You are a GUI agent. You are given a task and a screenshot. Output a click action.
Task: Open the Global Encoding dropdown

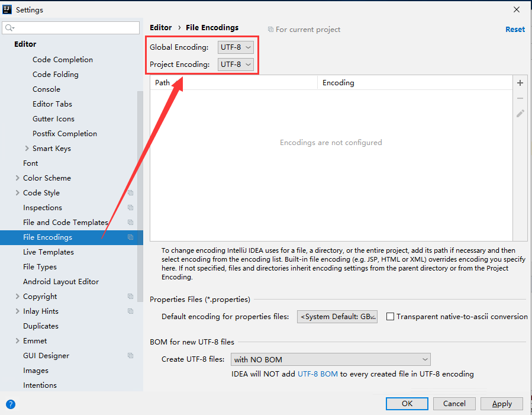tap(236, 47)
